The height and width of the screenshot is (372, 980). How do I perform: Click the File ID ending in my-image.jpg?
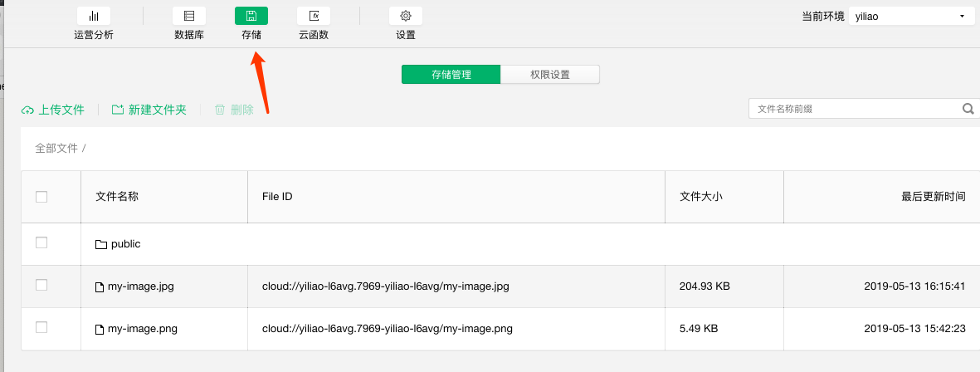[x=386, y=286]
